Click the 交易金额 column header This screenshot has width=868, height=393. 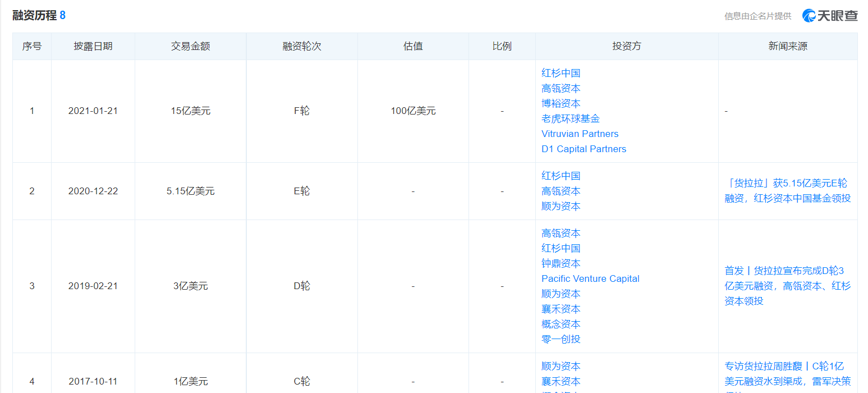190,46
